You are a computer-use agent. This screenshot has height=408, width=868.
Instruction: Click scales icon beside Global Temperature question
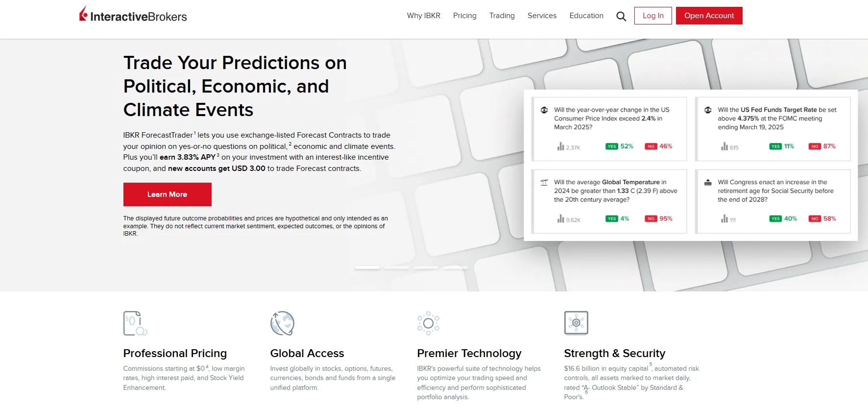point(544,182)
